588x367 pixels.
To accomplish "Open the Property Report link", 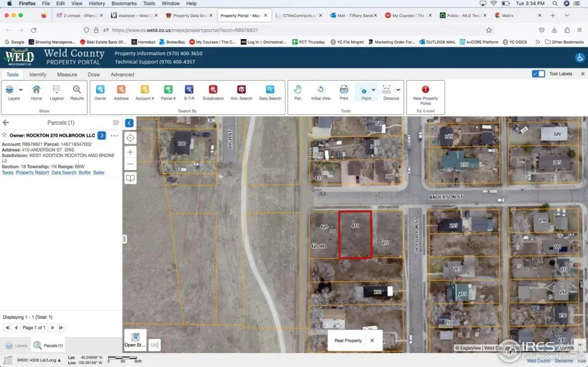I will pos(32,172).
